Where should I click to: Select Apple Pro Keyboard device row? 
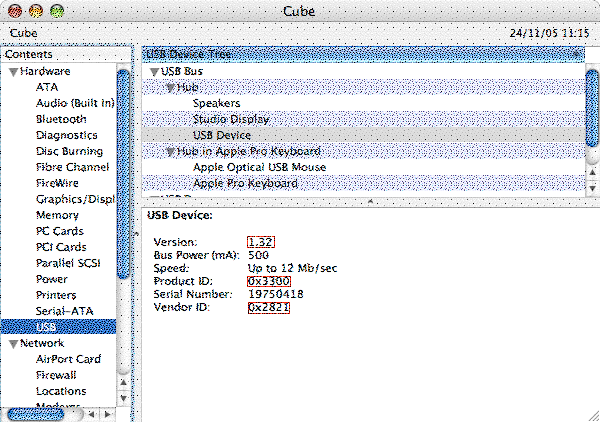click(364, 183)
